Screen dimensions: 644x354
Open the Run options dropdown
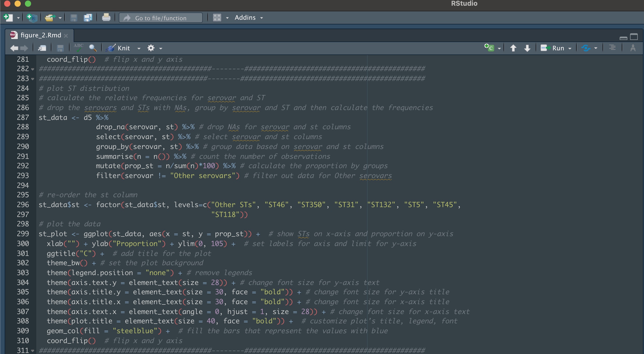[x=570, y=49]
